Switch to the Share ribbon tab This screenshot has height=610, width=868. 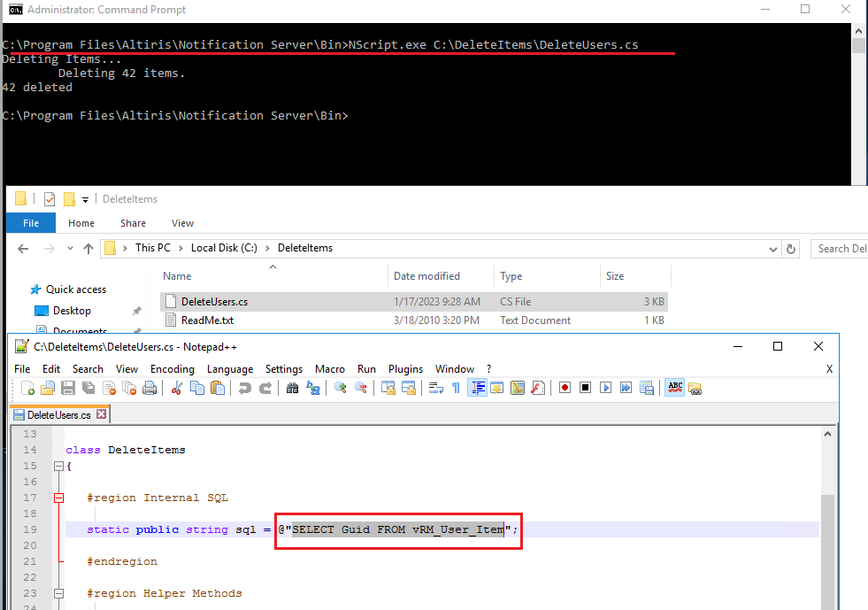(132, 223)
